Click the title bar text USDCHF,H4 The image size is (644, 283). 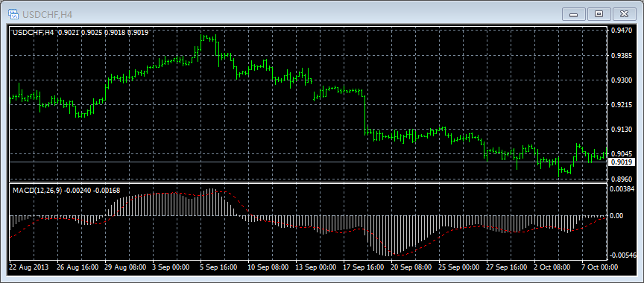click(47, 15)
